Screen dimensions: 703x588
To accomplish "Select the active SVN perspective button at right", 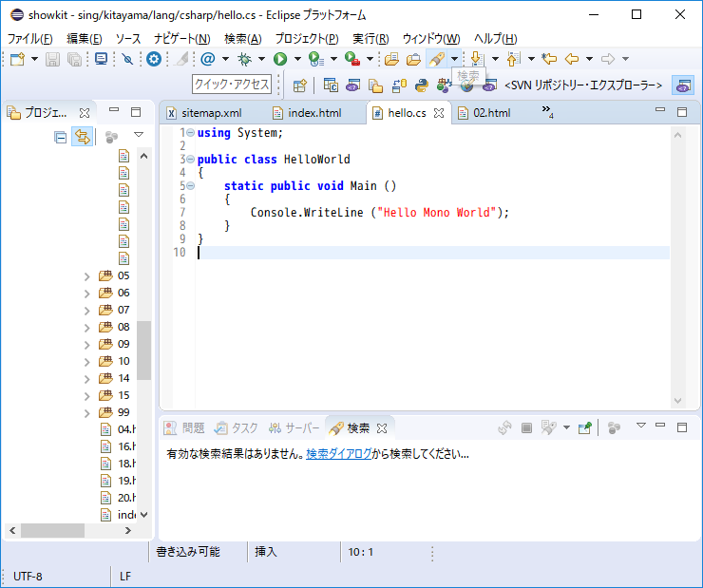I will pos(683,85).
